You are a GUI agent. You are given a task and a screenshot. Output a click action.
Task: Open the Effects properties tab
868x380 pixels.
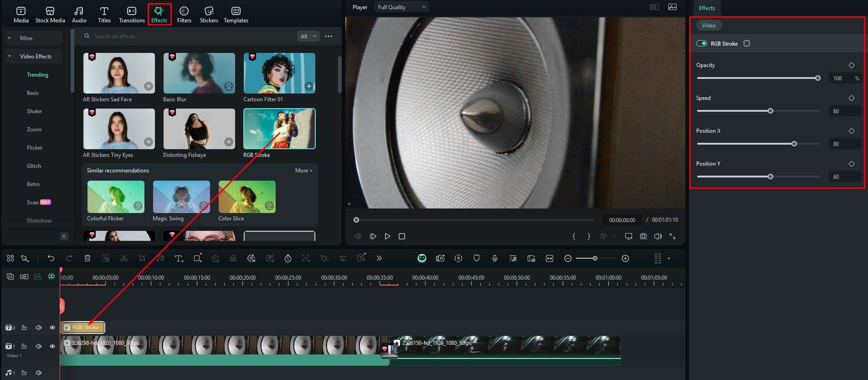point(707,8)
